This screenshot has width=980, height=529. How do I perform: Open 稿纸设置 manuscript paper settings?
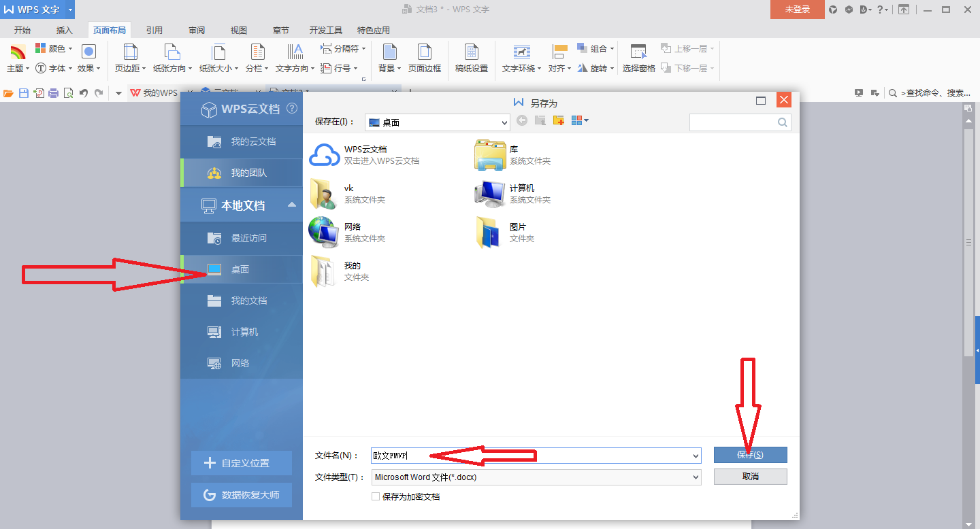pyautogui.click(x=472, y=59)
